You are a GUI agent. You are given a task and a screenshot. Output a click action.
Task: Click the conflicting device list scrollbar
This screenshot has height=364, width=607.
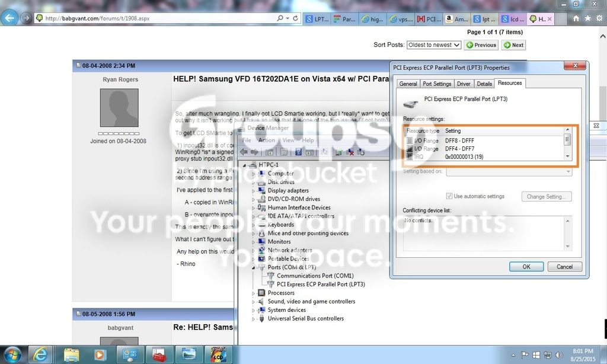coord(568,234)
